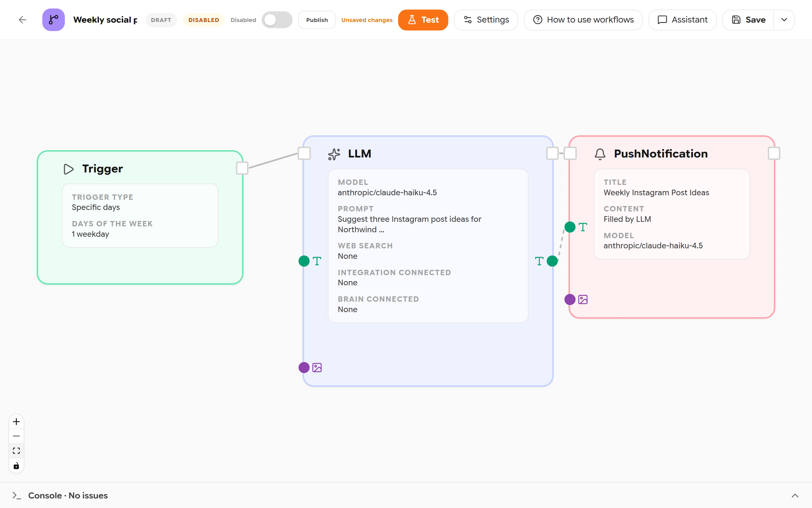Toggle the canvas lock icon

[16, 466]
